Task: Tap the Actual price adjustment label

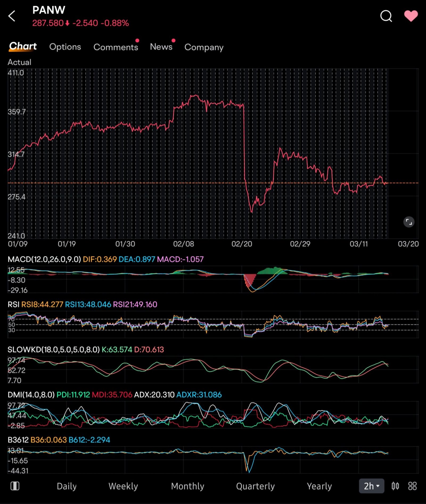Action: click(x=19, y=62)
